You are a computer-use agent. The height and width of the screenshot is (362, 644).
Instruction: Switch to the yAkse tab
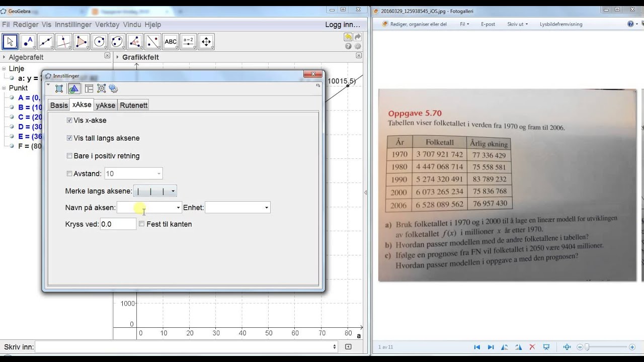pos(106,105)
